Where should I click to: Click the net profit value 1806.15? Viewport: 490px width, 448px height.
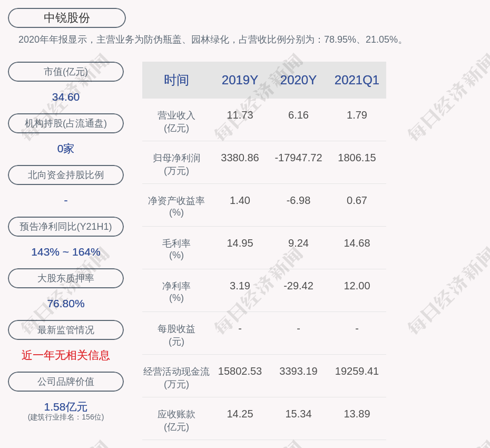pos(357,158)
